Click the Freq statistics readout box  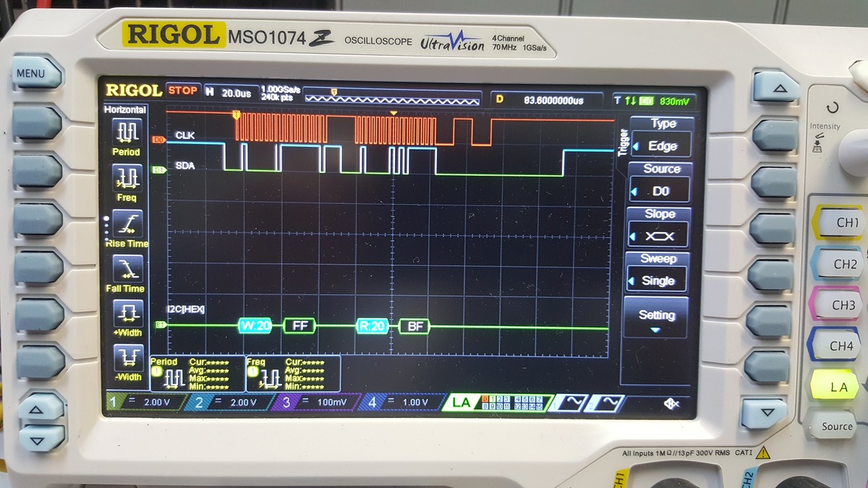pyautogui.click(x=294, y=374)
